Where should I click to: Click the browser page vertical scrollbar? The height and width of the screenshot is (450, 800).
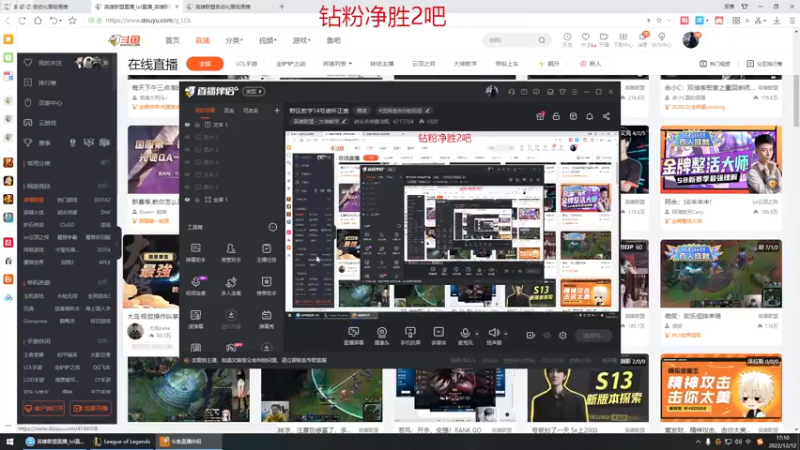[x=796, y=102]
